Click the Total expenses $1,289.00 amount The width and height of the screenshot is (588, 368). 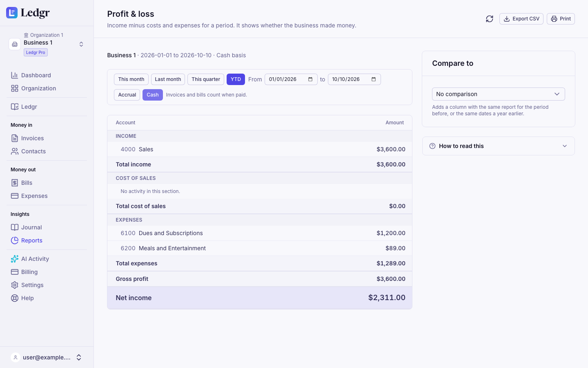click(391, 263)
